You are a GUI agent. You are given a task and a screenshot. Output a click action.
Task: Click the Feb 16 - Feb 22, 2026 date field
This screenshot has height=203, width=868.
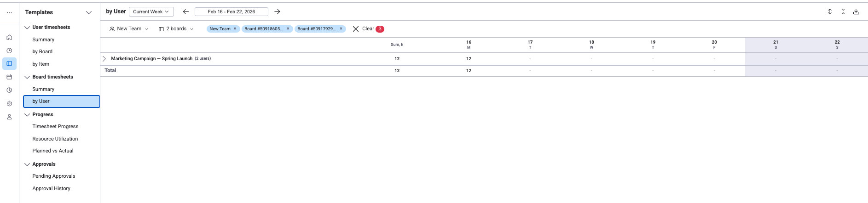click(231, 11)
